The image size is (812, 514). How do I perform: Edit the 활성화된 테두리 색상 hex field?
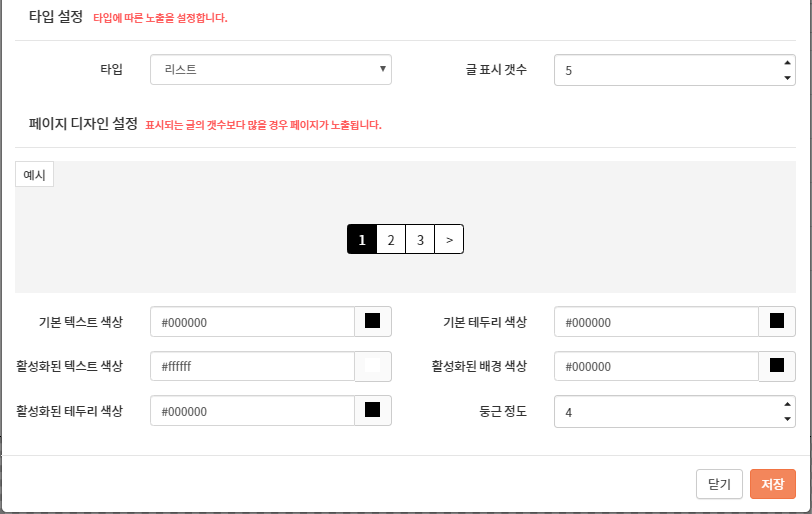252,411
